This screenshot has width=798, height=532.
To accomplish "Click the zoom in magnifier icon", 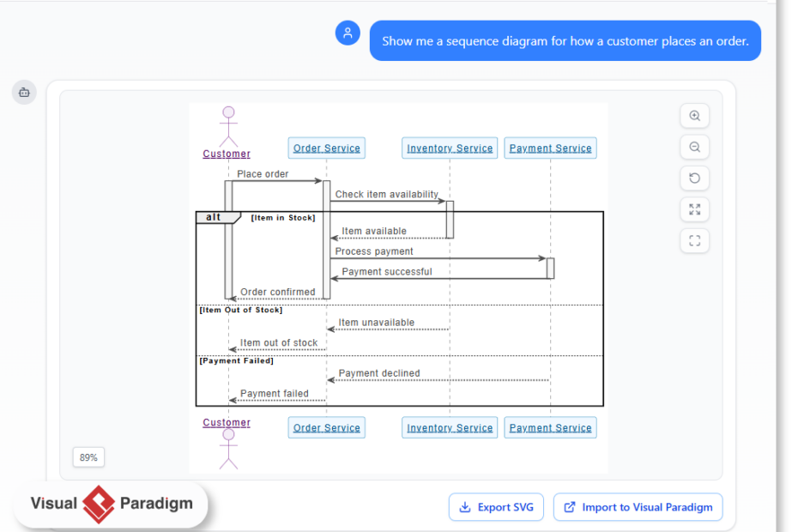I will (x=694, y=116).
